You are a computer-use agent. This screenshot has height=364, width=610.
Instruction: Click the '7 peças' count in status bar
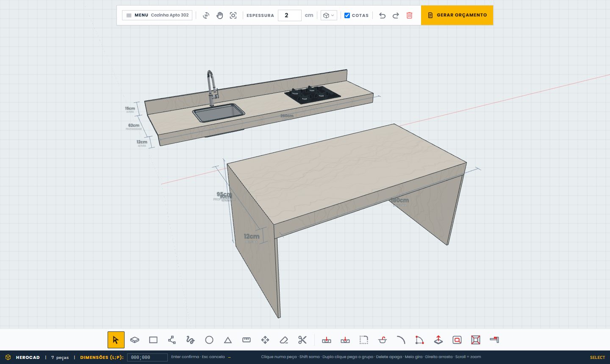[60, 357]
